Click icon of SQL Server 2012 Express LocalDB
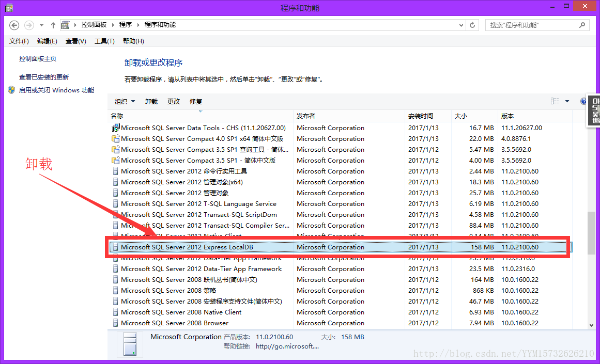This screenshot has height=364, width=600. (x=116, y=247)
